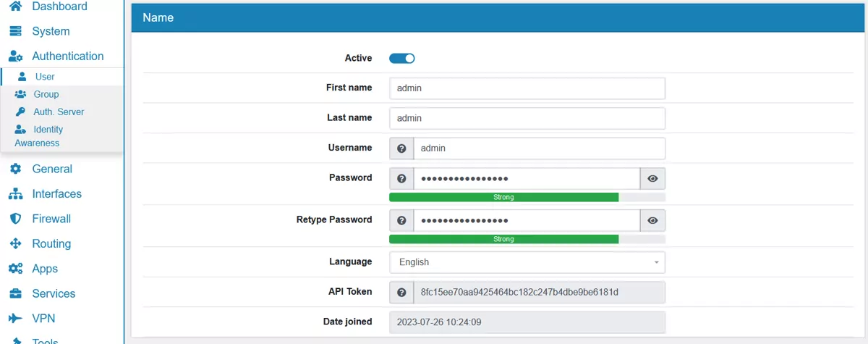
Task: Click the help icon beside Password field
Action: coord(401,178)
